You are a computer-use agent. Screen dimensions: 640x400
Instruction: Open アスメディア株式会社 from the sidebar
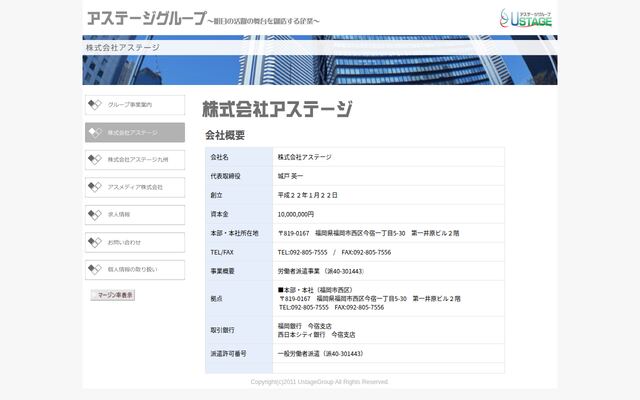pos(135,187)
